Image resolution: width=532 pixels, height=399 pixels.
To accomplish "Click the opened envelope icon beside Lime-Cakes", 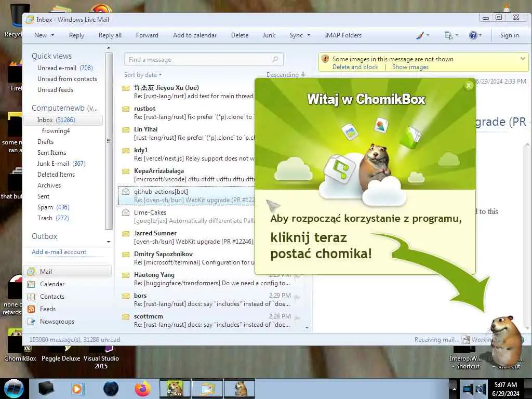I will point(126,212).
